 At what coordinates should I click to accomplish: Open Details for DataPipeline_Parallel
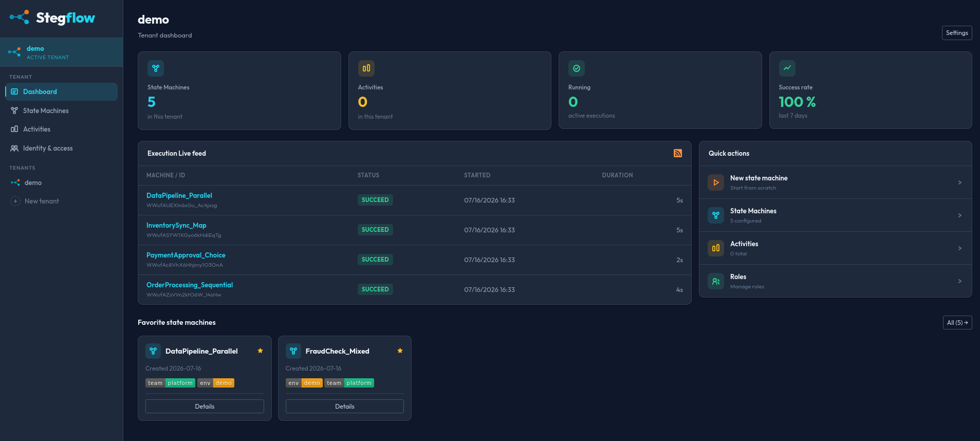tap(205, 407)
